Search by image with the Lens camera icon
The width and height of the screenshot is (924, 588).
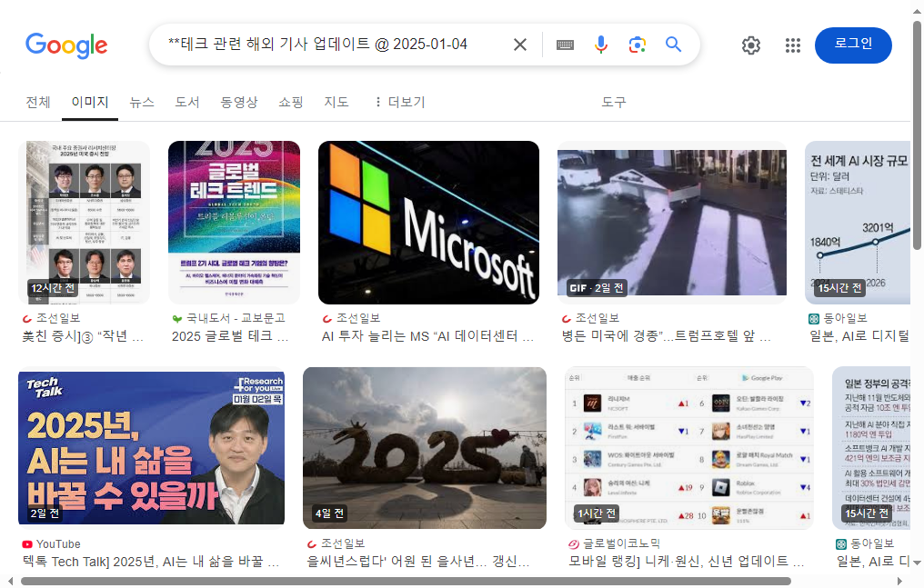click(637, 45)
